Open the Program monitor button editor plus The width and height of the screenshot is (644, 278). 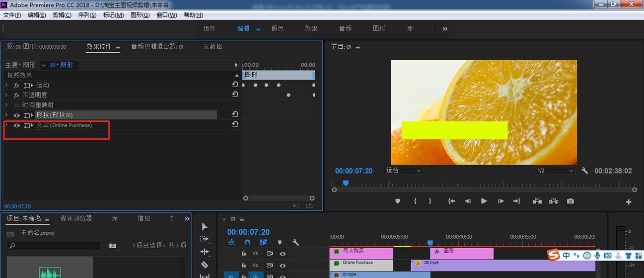pyautogui.click(x=629, y=202)
